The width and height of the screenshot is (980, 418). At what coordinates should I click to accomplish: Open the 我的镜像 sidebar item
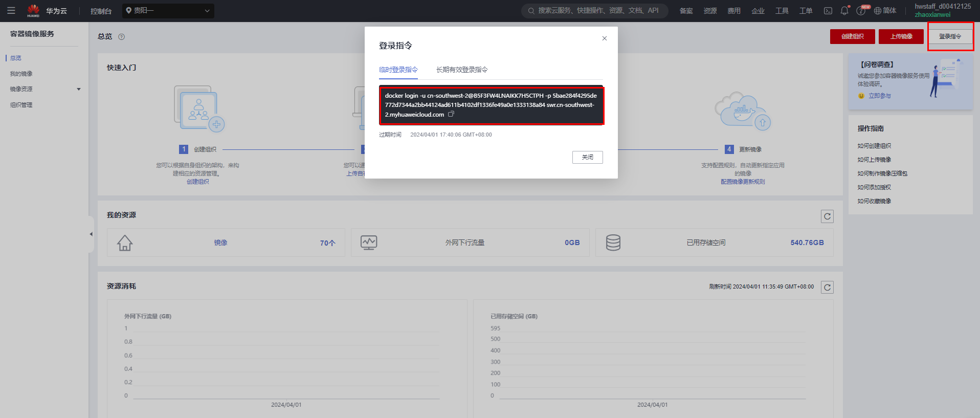pos(21,74)
